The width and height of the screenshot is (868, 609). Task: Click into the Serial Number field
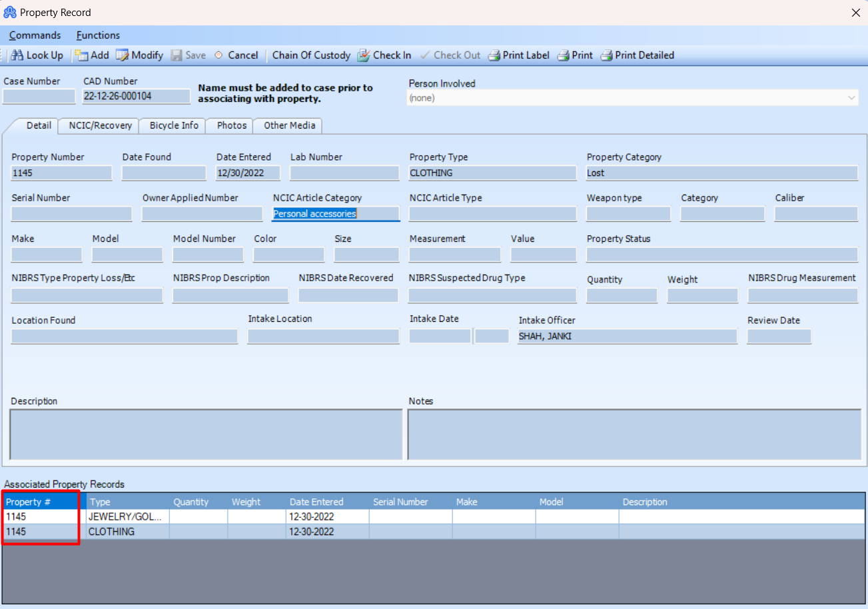pos(71,213)
